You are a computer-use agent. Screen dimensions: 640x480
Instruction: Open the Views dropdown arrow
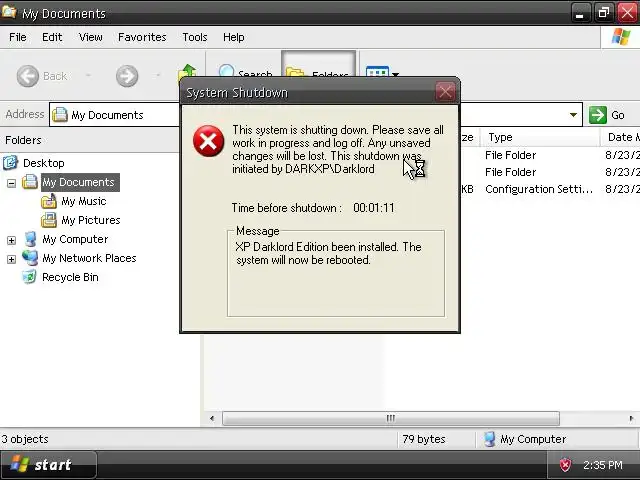[x=395, y=75]
